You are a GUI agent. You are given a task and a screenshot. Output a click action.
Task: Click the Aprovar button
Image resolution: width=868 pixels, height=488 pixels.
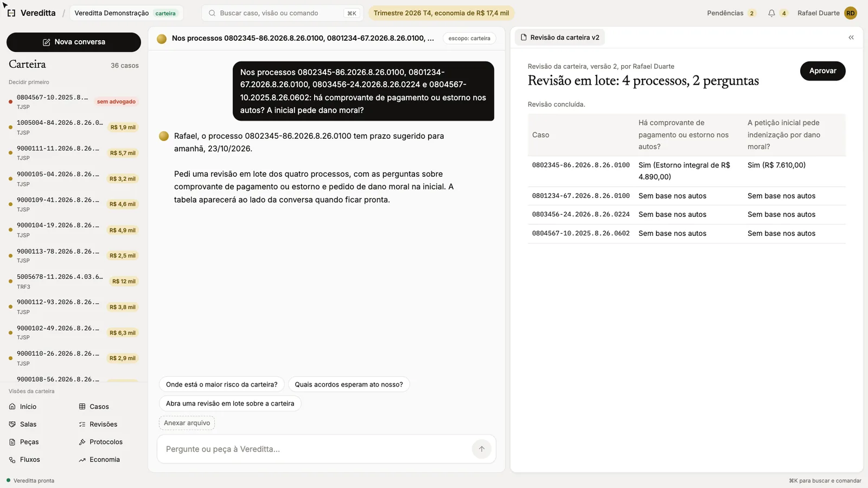[x=822, y=71]
